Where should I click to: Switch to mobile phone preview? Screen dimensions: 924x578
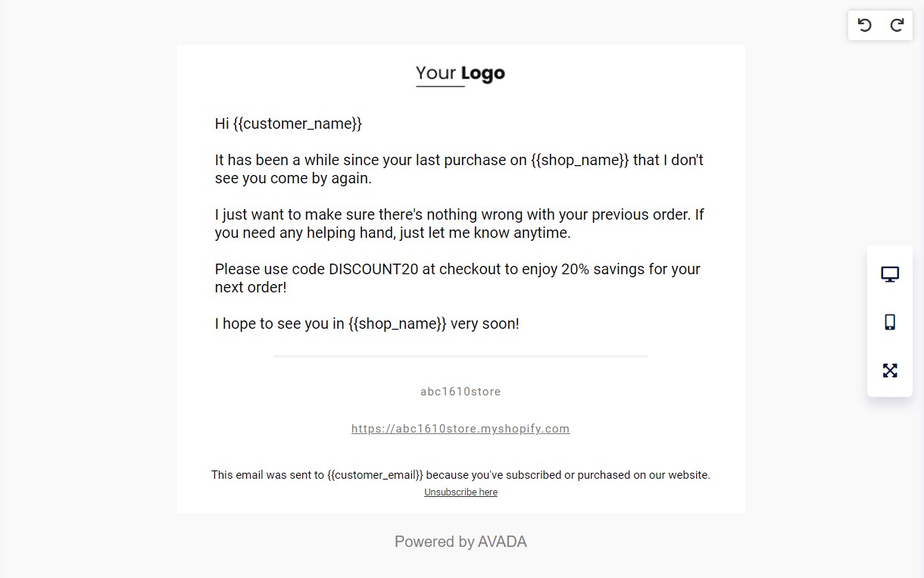pos(890,322)
